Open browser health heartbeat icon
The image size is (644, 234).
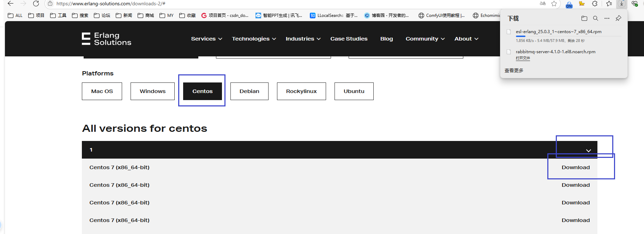[634, 4]
